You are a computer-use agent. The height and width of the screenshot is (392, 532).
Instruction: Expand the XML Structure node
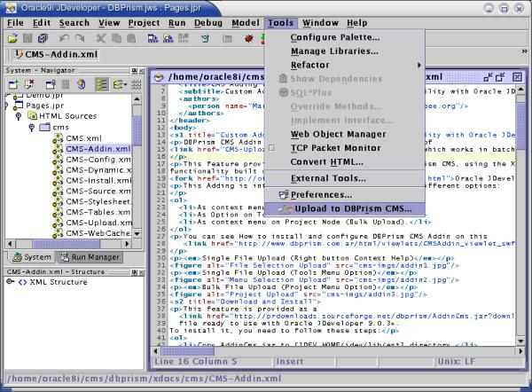click(x=10, y=282)
